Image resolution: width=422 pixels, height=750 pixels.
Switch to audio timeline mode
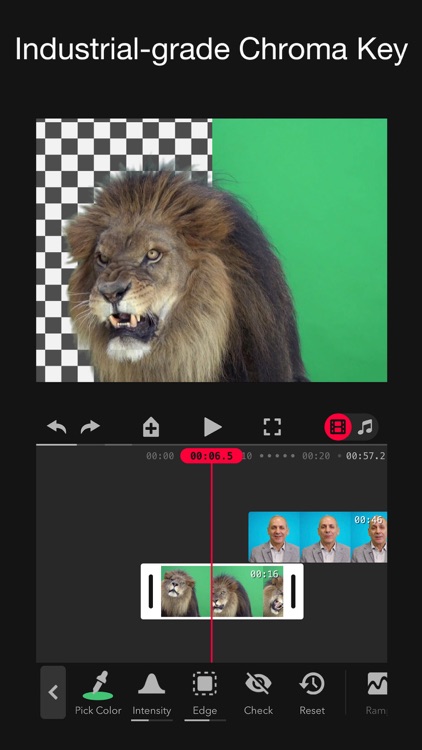tap(365, 427)
